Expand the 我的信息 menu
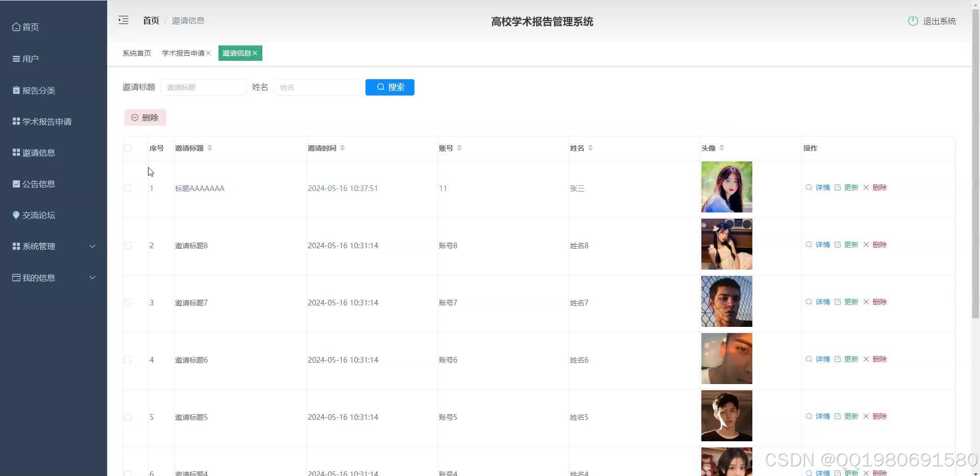This screenshot has height=476, width=980. tap(38, 277)
